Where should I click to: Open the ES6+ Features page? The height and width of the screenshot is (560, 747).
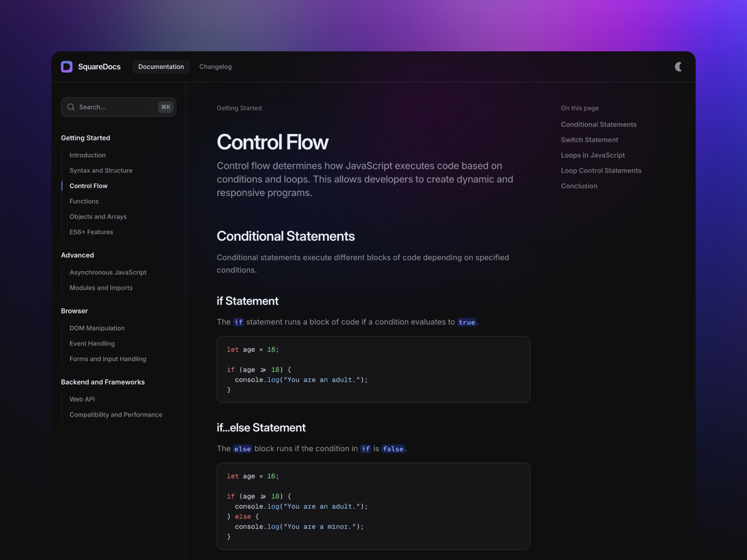click(x=91, y=232)
